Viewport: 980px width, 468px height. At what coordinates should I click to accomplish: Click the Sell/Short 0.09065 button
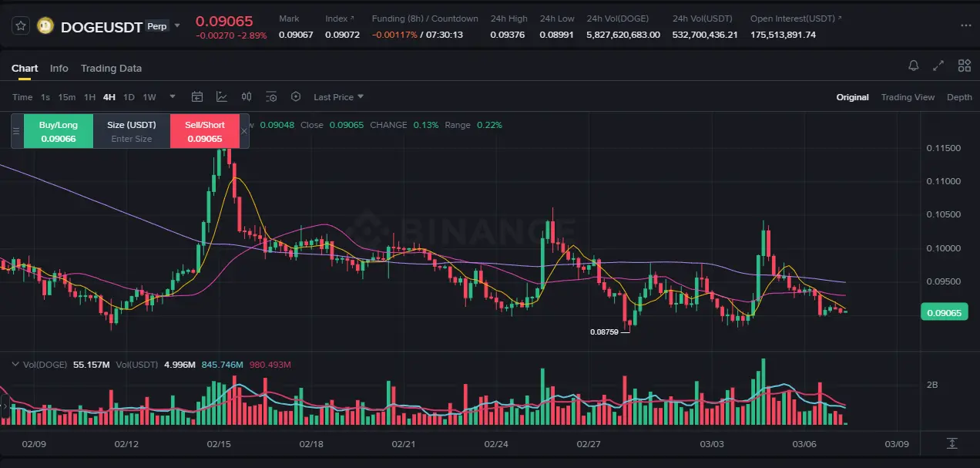pyautogui.click(x=205, y=131)
